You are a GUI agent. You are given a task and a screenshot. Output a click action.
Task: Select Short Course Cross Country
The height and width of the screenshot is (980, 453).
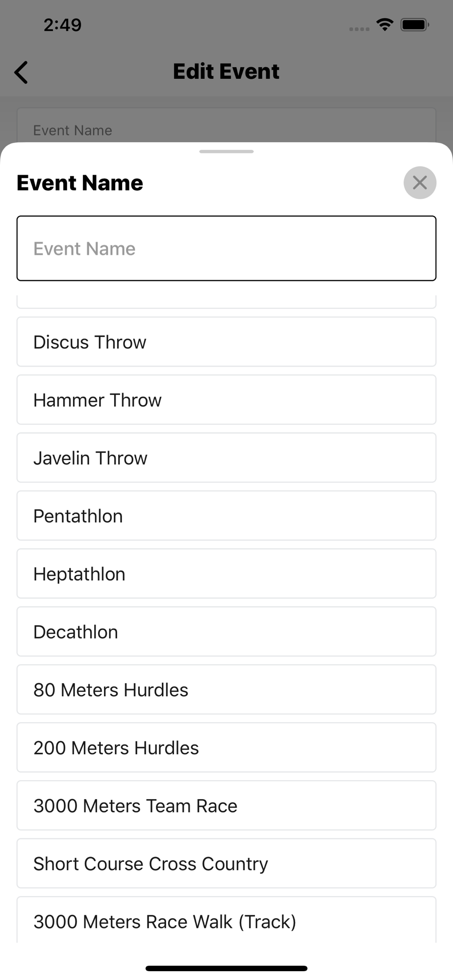tap(226, 863)
